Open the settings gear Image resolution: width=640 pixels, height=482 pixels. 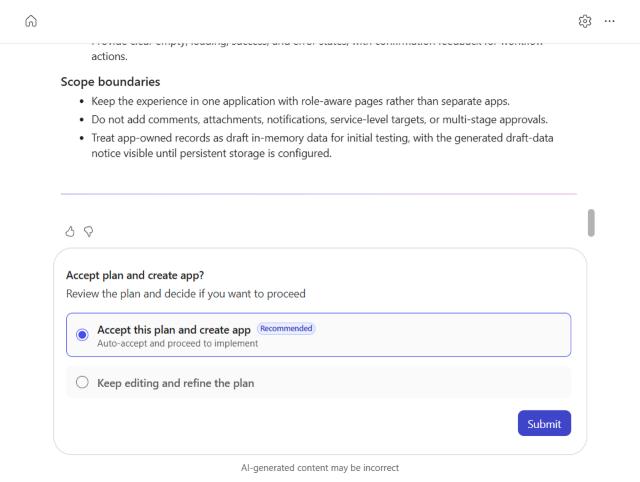(584, 21)
